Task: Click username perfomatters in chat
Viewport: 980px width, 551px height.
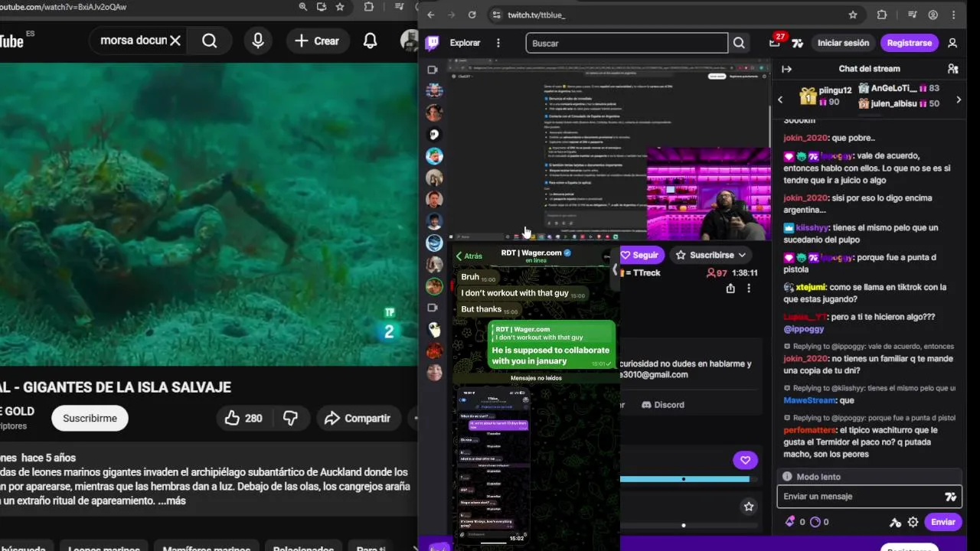Action: tap(810, 430)
